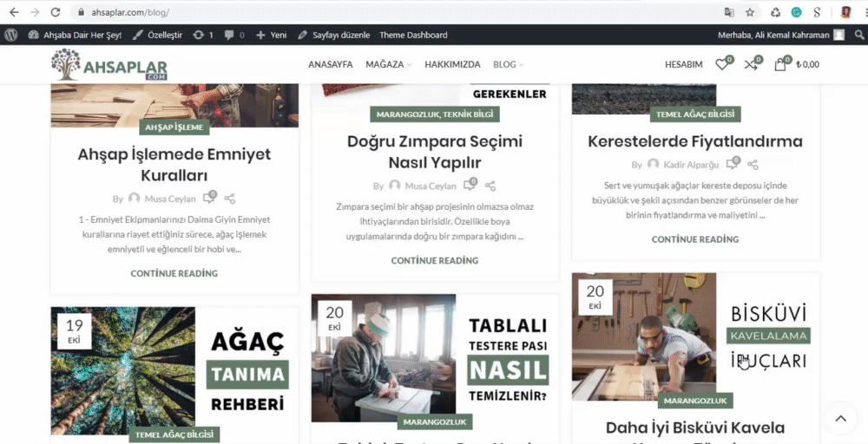The image size is (868, 444).
Task: Click the admin bar search magnifier icon
Action: [x=859, y=35]
